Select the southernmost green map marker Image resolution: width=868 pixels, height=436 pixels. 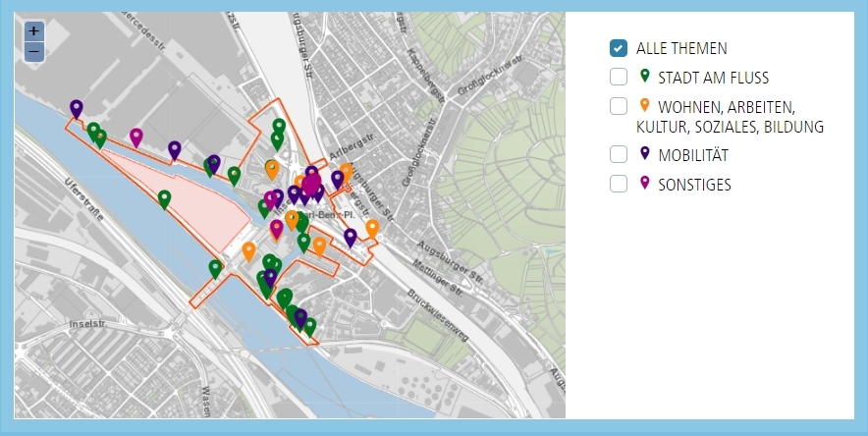tap(309, 326)
